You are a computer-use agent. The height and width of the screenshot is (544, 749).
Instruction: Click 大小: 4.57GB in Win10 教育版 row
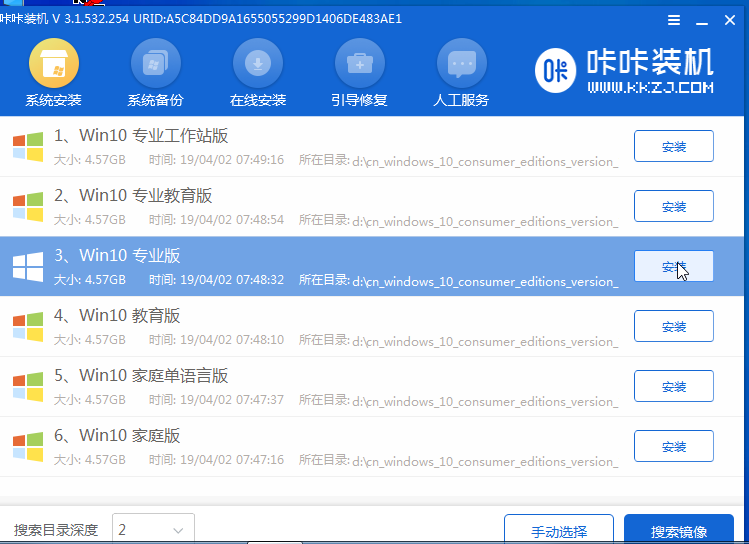(x=90, y=340)
